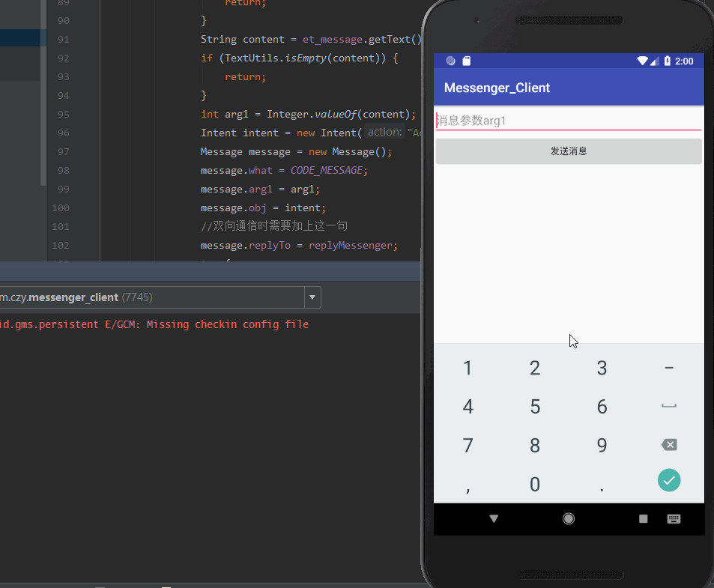This screenshot has width=714, height=588.
Task: Click line number 95 in editor gutter
Action: 63,114
